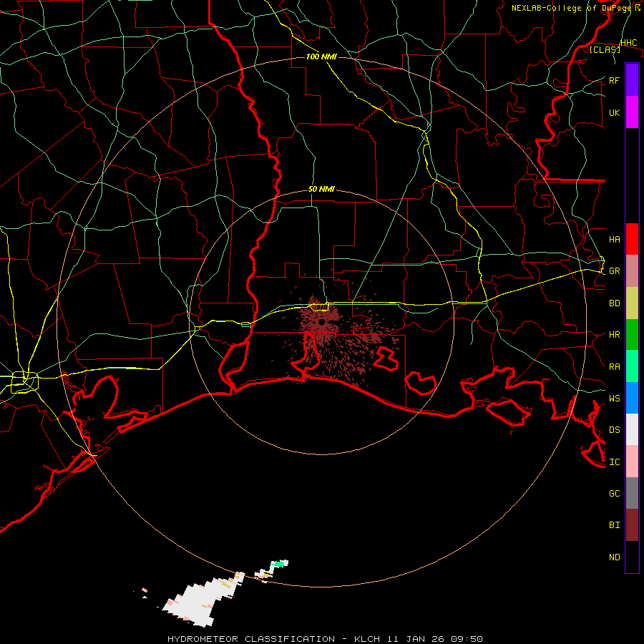Click the UK magenta legend swatch

point(632,112)
